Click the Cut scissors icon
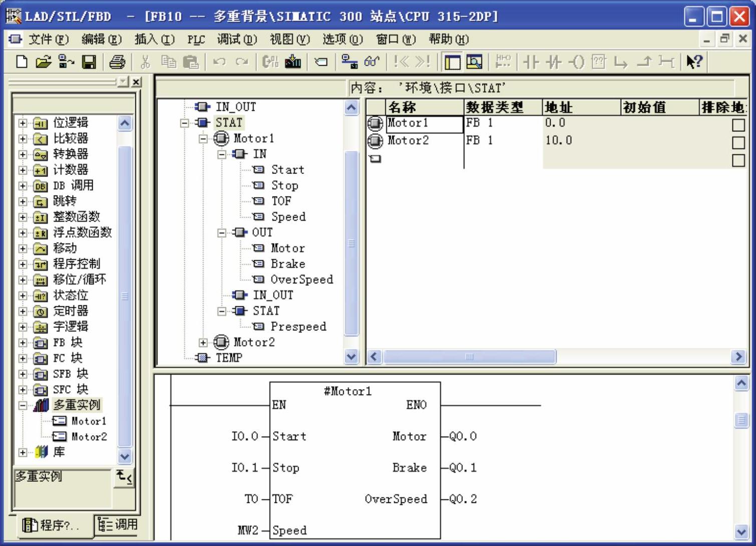The width and height of the screenshot is (756, 546). tap(145, 62)
